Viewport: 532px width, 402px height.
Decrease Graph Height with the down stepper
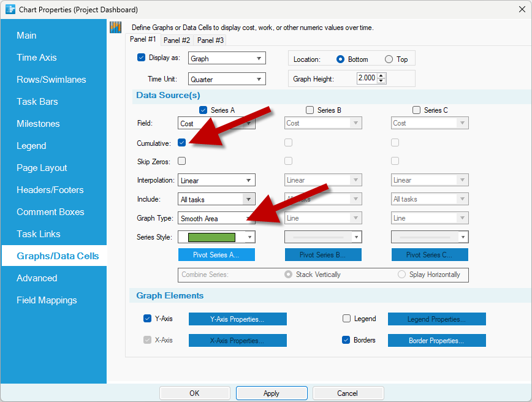[381, 81]
